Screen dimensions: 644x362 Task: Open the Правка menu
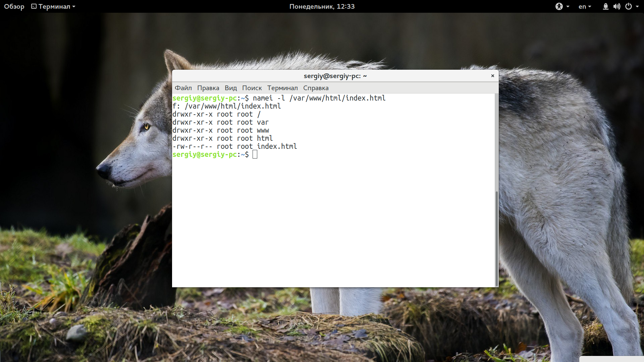pyautogui.click(x=208, y=88)
